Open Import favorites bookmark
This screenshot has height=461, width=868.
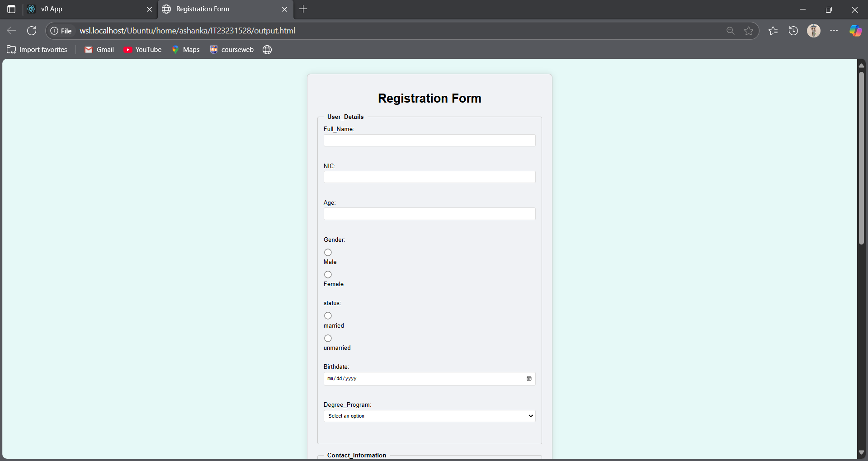(37, 50)
